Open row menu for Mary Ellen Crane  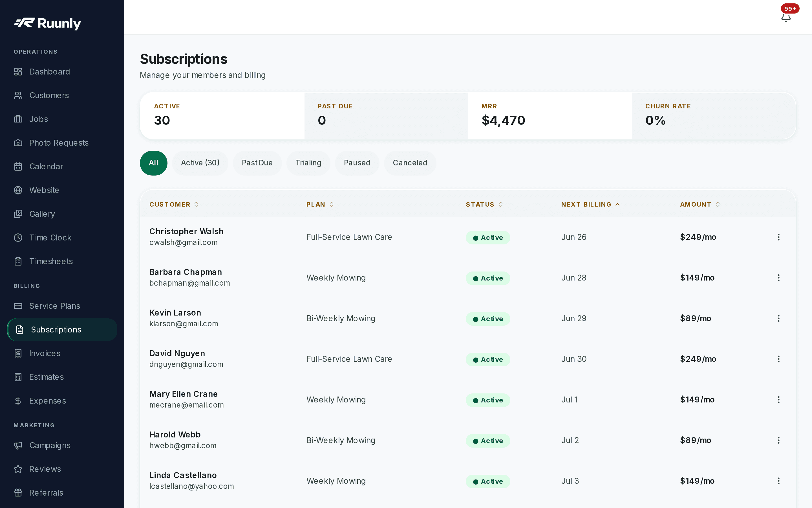[x=778, y=400]
